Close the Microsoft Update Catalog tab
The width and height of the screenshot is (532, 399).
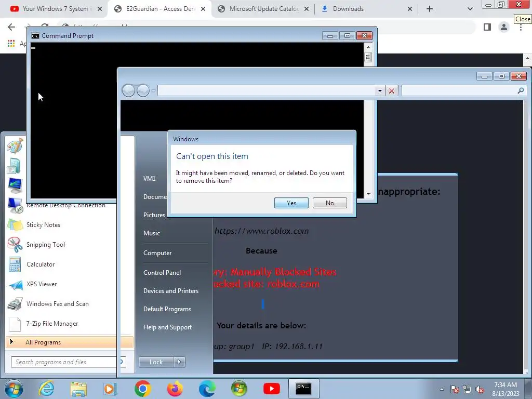click(307, 9)
